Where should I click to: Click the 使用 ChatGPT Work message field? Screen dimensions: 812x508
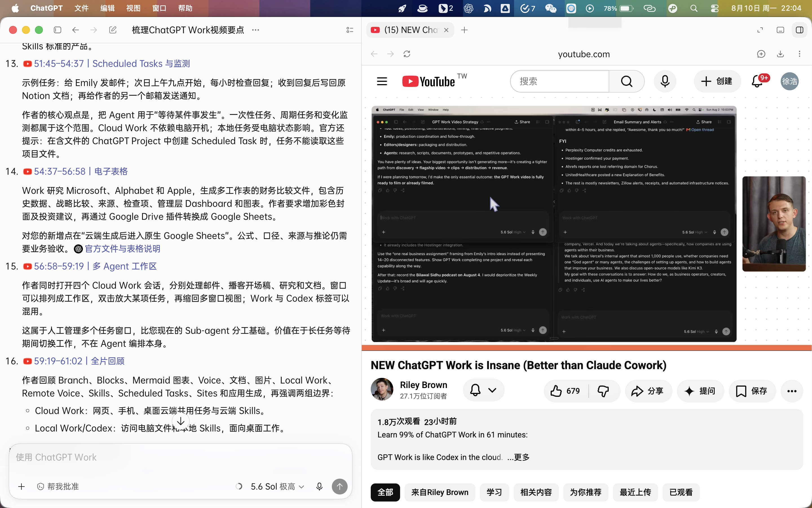[180, 457]
